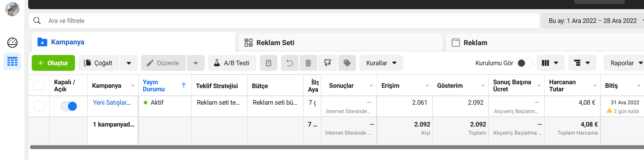This screenshot has width=644, height=160.
Task: Click the export share icon next to trash
Action: click(x=327, y=63)
